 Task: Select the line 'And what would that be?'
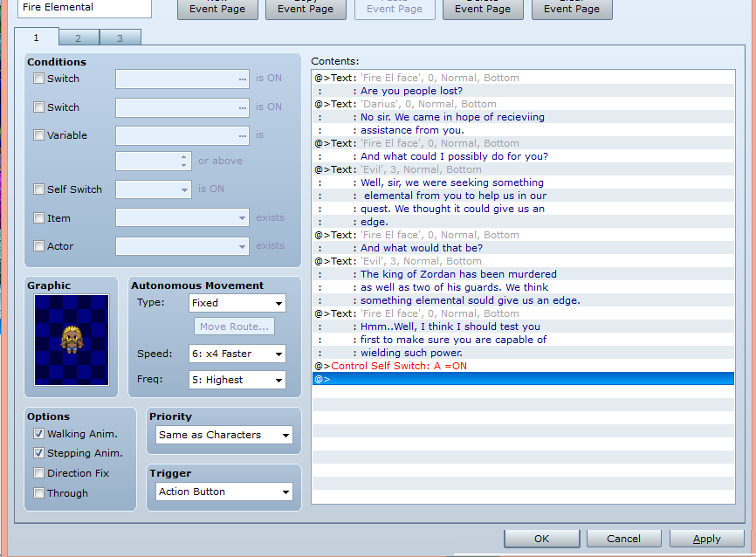pos(523,248)
